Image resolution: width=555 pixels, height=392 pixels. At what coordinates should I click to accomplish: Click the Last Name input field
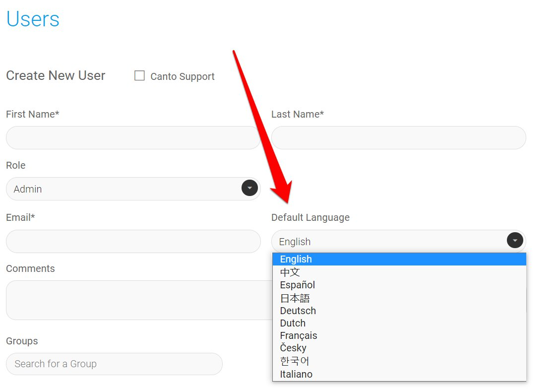pyautogui.click(x=398, y=137)
